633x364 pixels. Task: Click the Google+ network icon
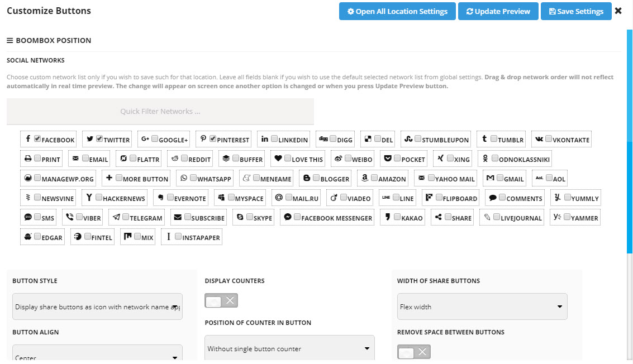coord(145,139)
